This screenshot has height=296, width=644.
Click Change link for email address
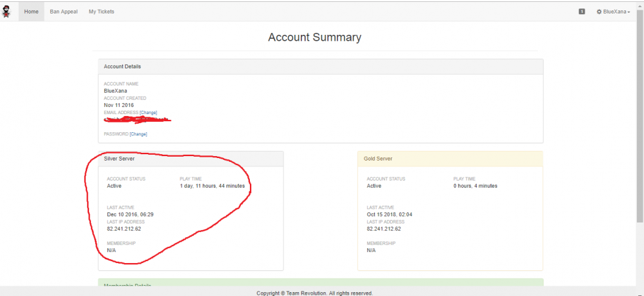tap(148, 112)
